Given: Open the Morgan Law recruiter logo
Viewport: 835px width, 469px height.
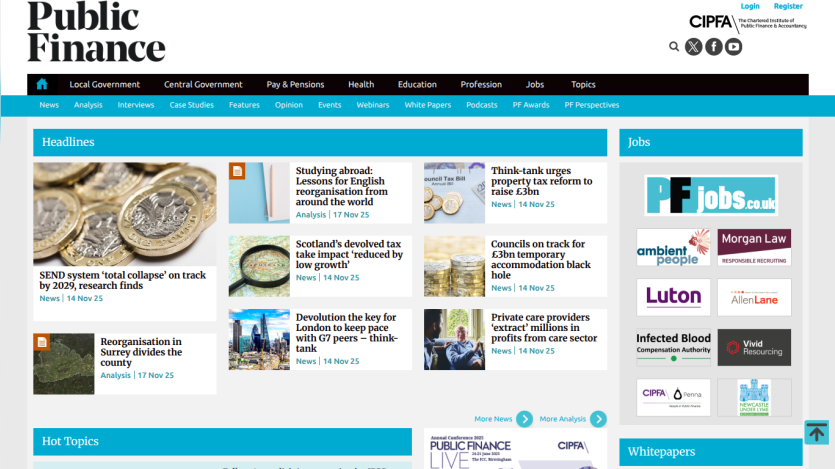Looking at the screenshot, I should (x=754, y=248).
